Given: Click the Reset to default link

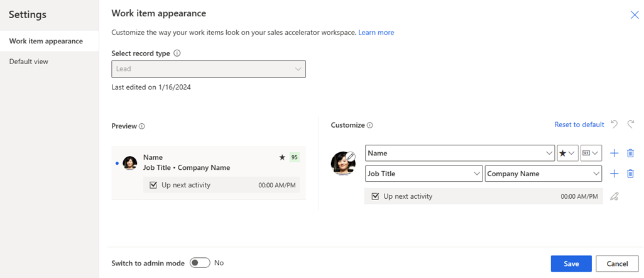Looking at the screenshot, I should pyautogui.click(x=579, y=125).
